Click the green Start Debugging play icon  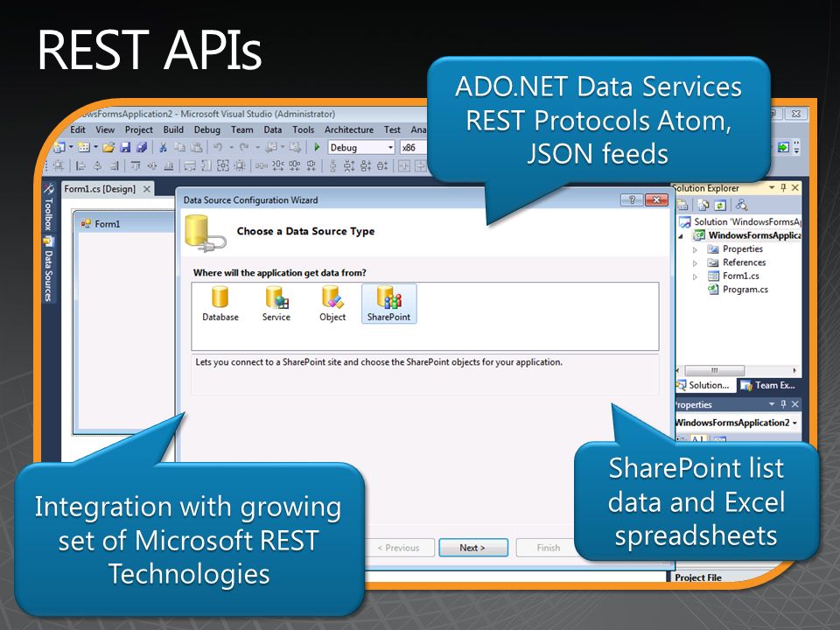[317, 147]
